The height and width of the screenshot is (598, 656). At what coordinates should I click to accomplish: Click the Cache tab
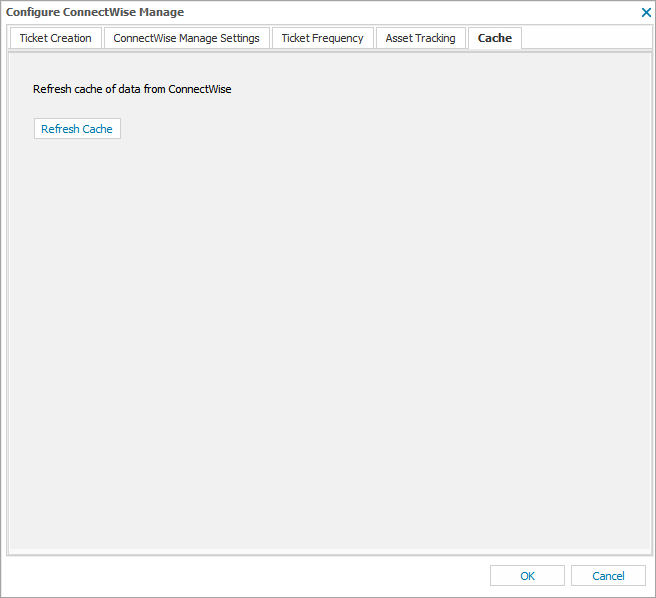tap(495, 38)
